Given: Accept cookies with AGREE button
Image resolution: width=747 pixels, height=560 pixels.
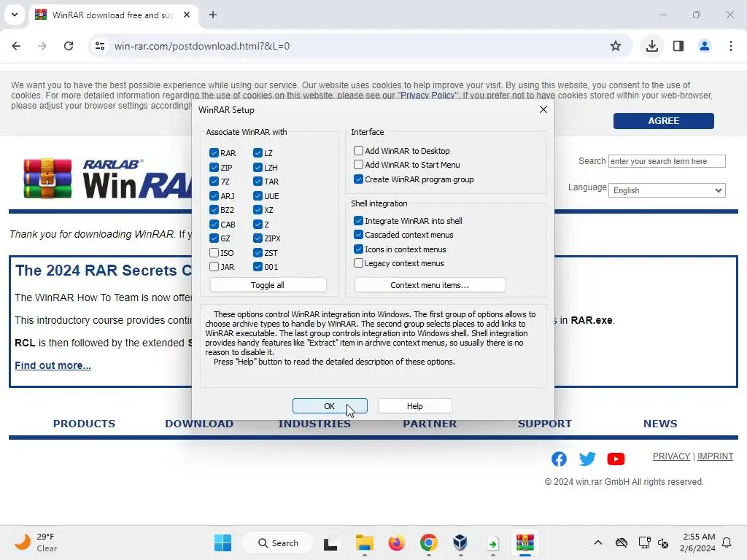Looking at the screenshot, I should (x=663, y=121).
